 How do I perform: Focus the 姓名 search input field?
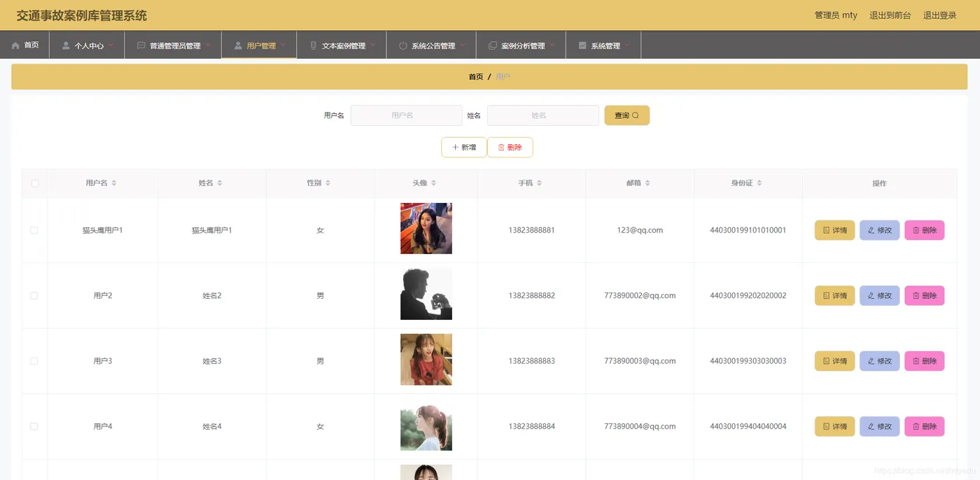tap(542, 115)
